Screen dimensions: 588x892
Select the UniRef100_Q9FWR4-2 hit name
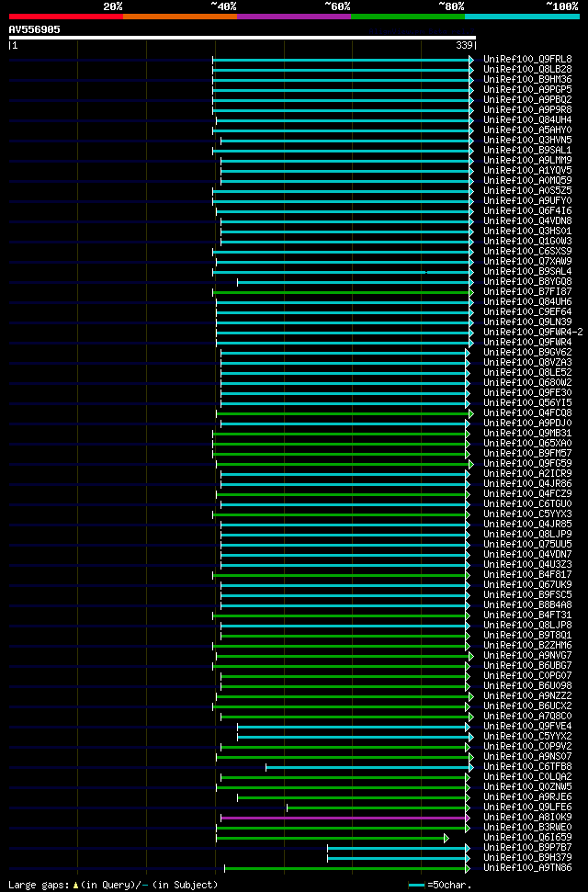click(534, 333)
